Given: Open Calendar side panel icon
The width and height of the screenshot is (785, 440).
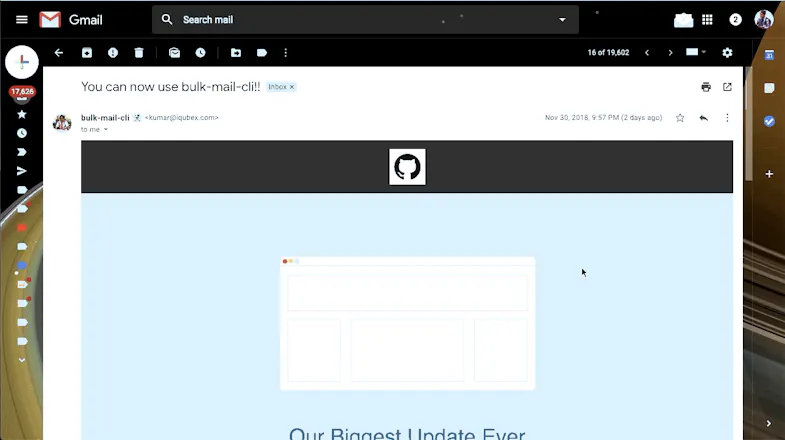Looking at the screenshot, I should [x=769, y=55].
